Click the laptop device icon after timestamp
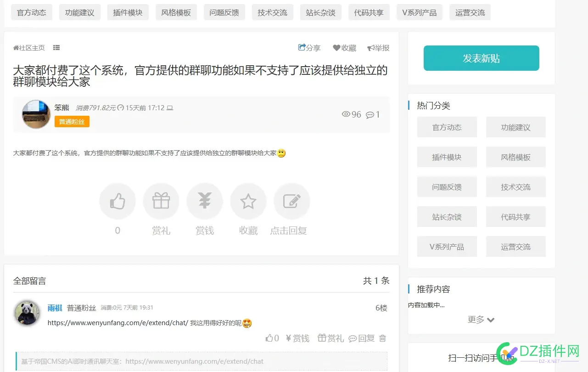Image resolution: width=588 pixels, height=372 pixels. (x=170, y=108)
